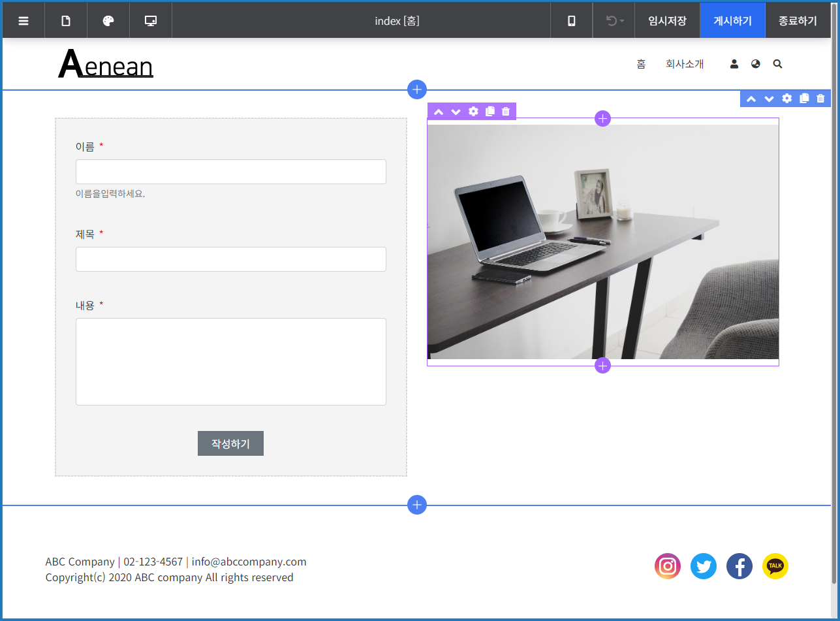Open the page management icon
This screenshot has height=621, width=840.
click(x=65, y=20)
